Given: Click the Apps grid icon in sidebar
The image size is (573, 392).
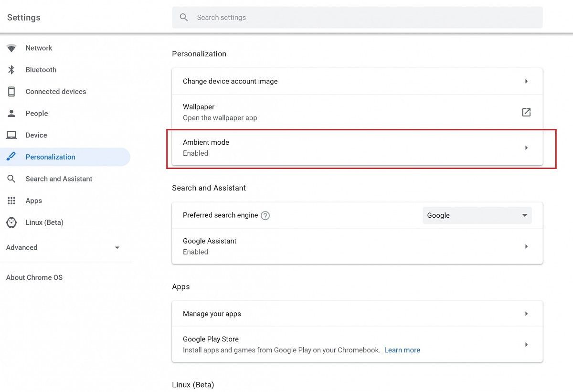Looking at the screenshot, I should [11, 201].
